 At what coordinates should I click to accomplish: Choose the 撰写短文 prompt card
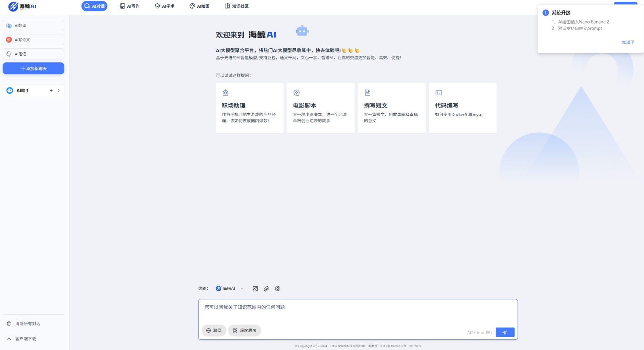coord(392,108)
